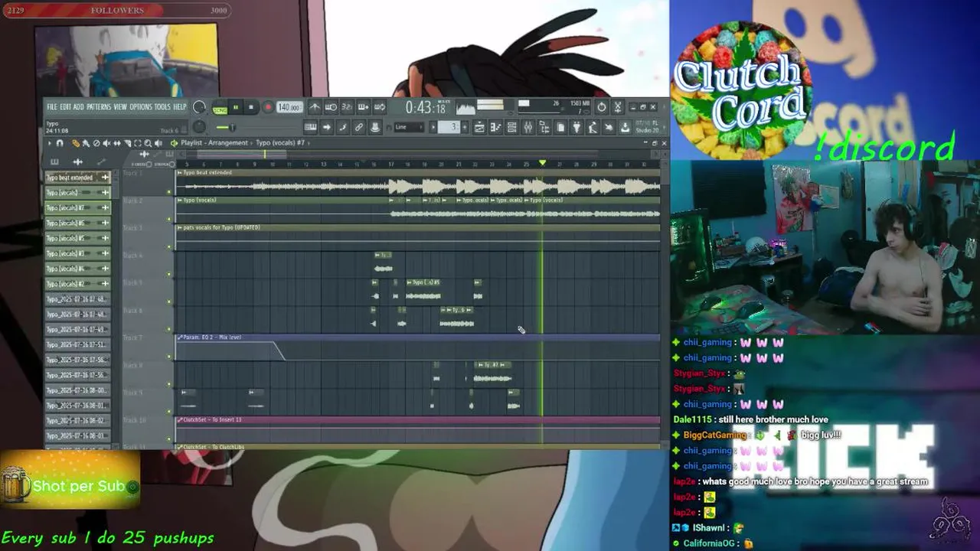Screen dimensions: 980x551
Task: Select the playlist paint brush tool
Action: (86, 143)
